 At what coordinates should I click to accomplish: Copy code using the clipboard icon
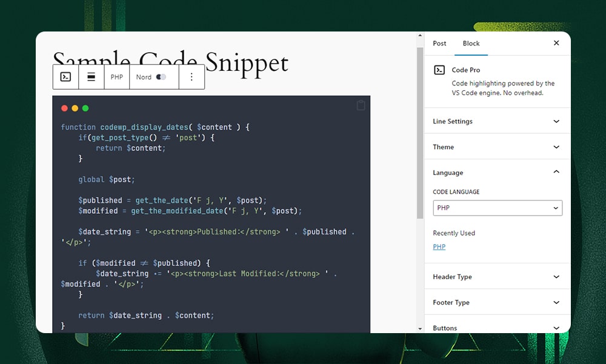tap(361, 105)
